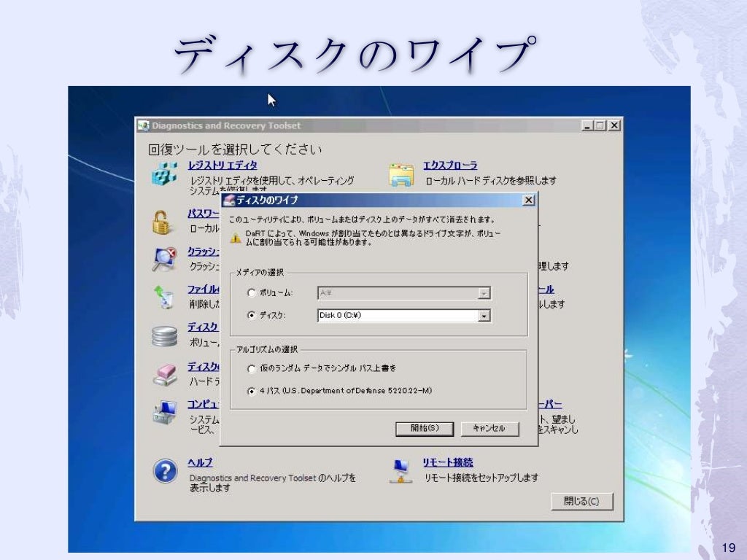This screenshot has height=560, width=747.
Task: Click the remote connection computer icon
Action: [400, 472]
